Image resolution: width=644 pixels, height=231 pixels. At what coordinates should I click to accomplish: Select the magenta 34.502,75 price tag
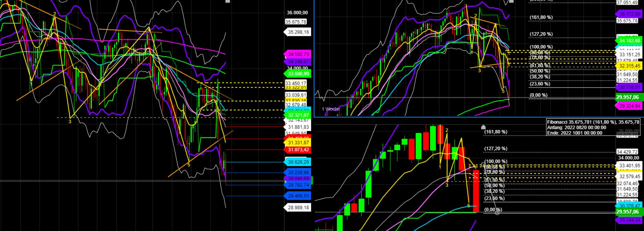coord(297,54)
